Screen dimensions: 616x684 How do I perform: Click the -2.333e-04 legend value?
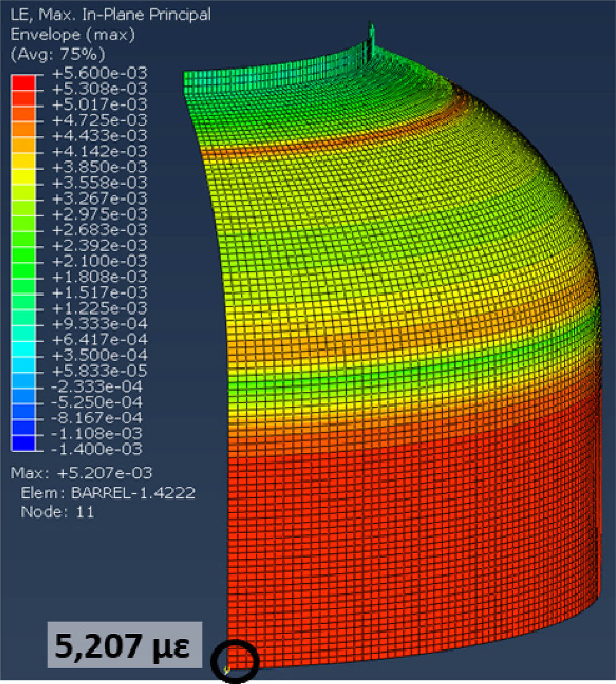coord(97,386)
